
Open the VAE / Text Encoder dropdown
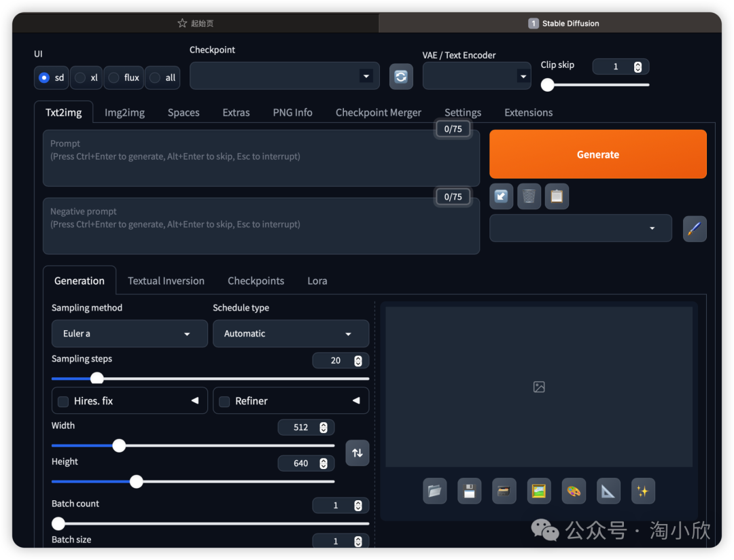click(476, 76)
